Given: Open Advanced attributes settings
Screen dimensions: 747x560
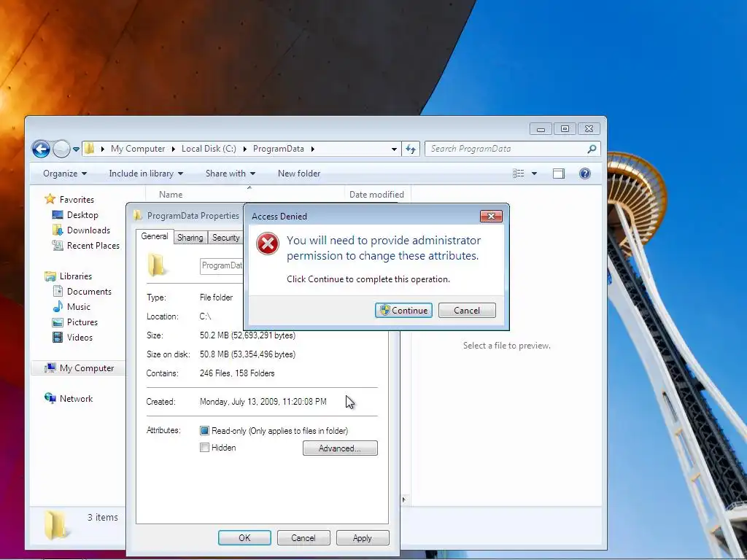Looking at the screenshot, I should [x=340, y=448].
